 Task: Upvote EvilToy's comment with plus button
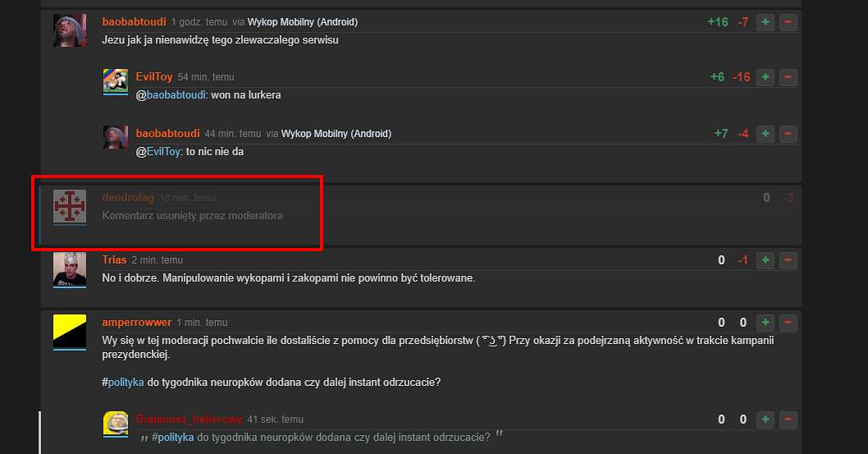pos(765,77)
